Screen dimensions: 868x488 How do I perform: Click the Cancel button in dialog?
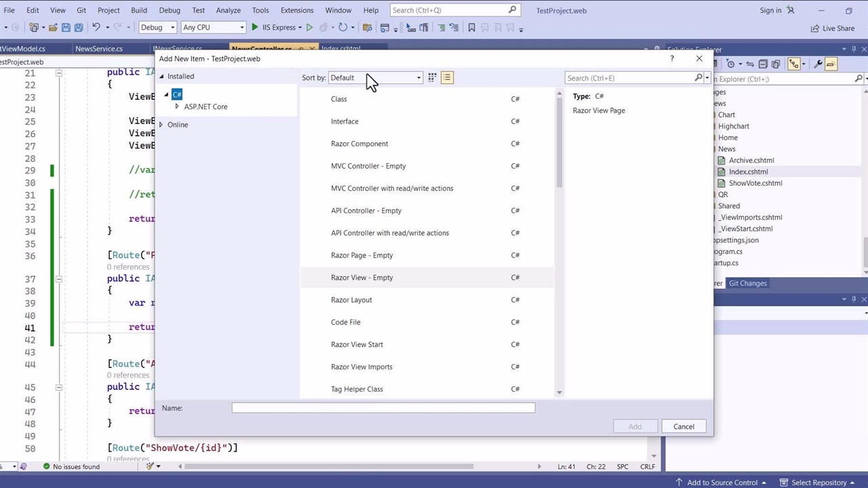point(684,426)
